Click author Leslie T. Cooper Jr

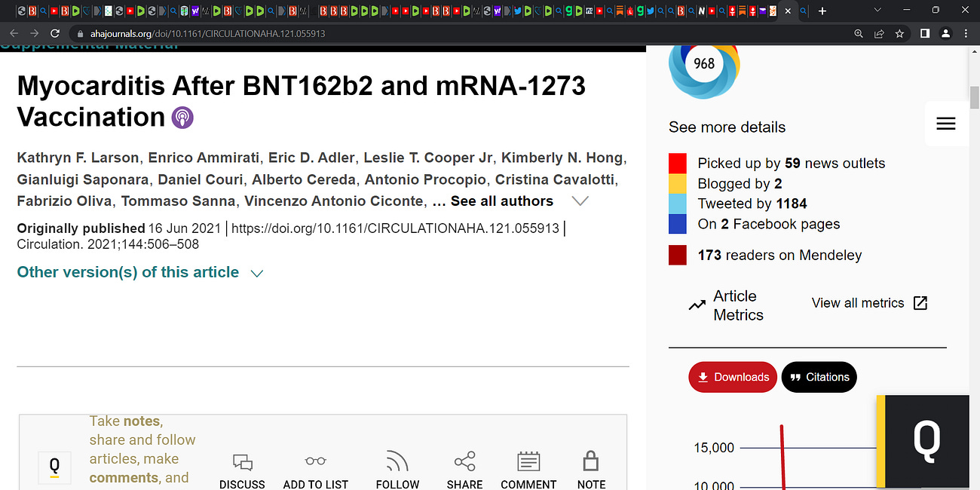(x=428, y=158)
